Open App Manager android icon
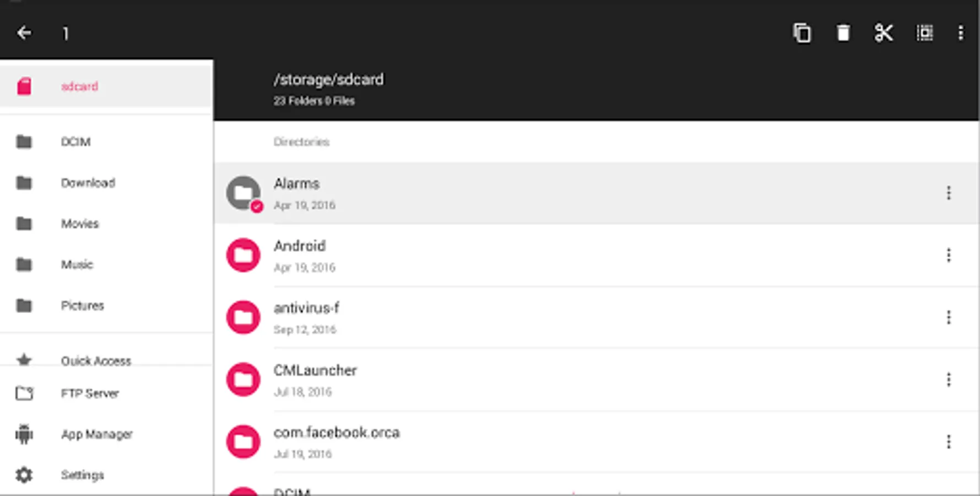The height and width of the screenshot is (496, 980). pos(24,434)
